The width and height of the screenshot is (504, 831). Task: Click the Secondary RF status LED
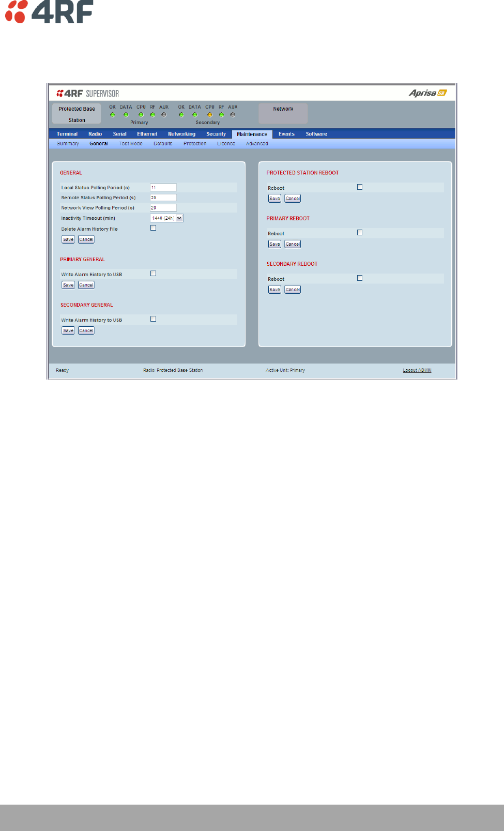pos(221,115)
